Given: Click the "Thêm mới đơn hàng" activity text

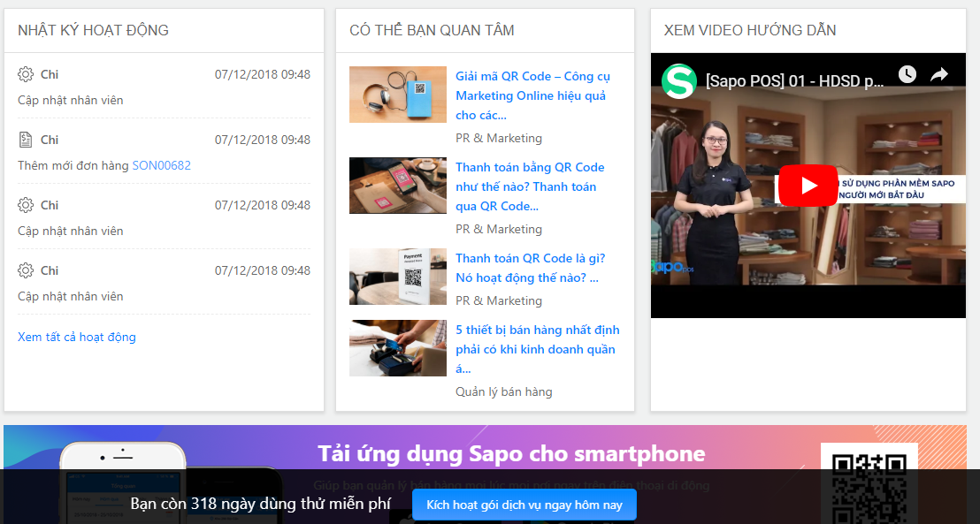Looking at the screenshot, I should coord(73,165).
